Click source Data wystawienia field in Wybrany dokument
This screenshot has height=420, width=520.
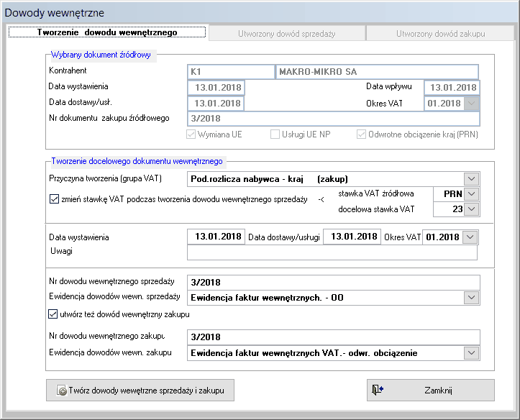(x=216, y=88)
